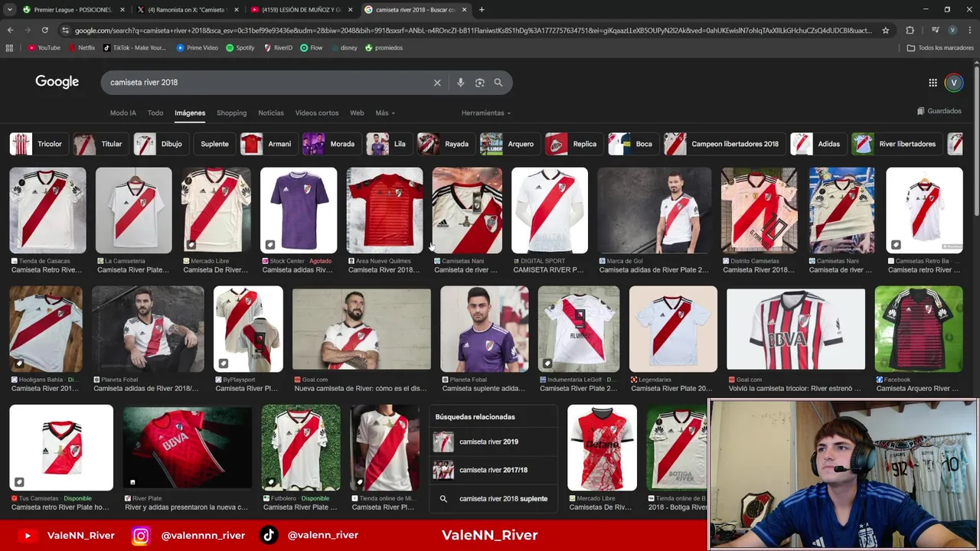Open the Shopping results tab
Image resolution: width=980 pixels, height=551 pixels.
[231, 112]
